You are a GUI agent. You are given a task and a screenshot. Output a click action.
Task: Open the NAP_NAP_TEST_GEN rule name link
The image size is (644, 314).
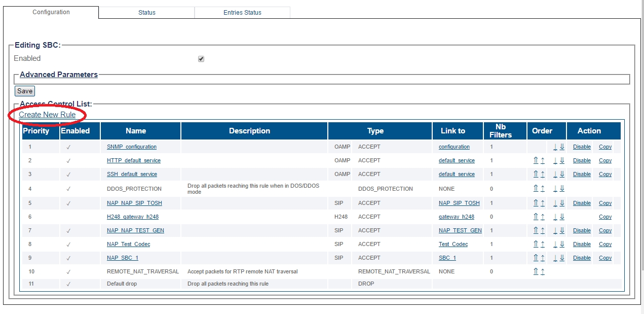pos(135,231)
